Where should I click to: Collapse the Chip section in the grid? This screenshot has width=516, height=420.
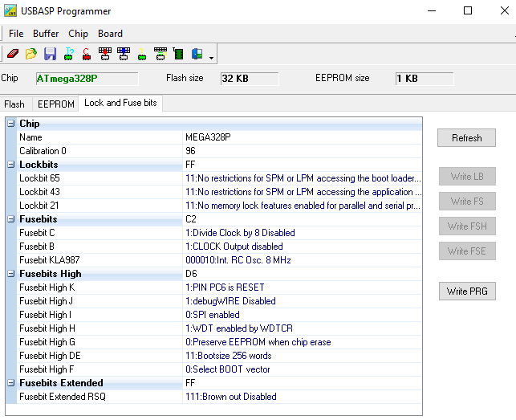(x=10, y=124)
